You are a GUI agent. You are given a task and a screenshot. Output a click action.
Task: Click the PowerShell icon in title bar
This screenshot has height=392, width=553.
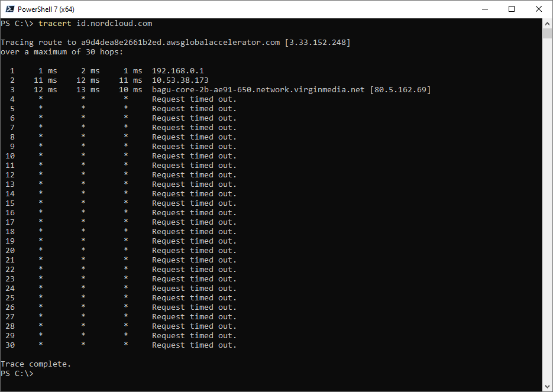(10, 9)
